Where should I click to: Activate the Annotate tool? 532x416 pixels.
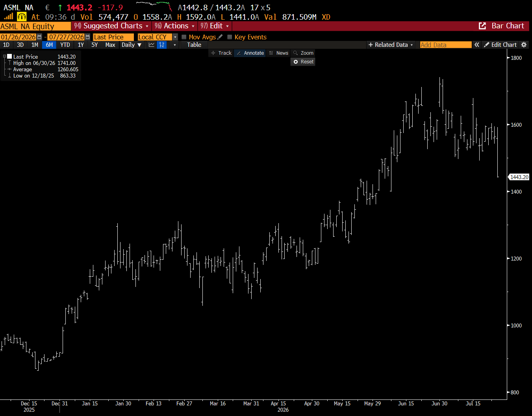tap(250, 53)
